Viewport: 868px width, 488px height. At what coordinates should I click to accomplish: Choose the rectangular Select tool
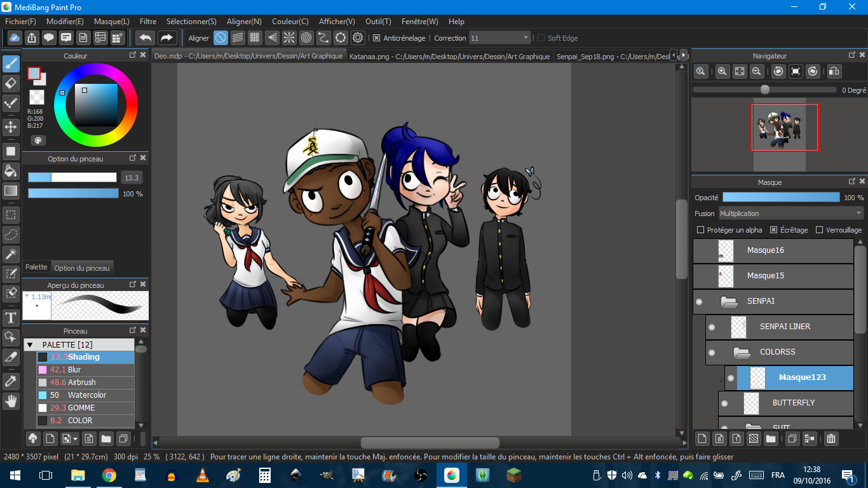pos(11,214)
